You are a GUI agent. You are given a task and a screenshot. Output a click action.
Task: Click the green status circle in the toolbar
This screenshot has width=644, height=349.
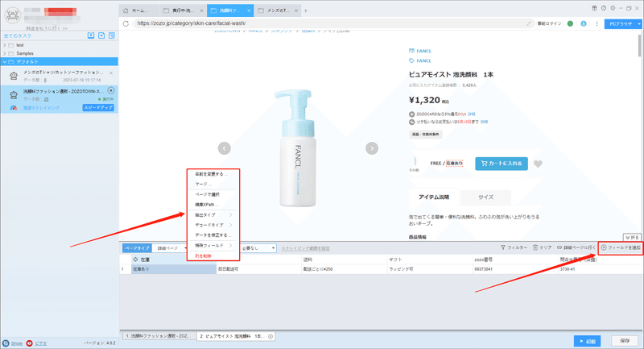pos(570,23)
